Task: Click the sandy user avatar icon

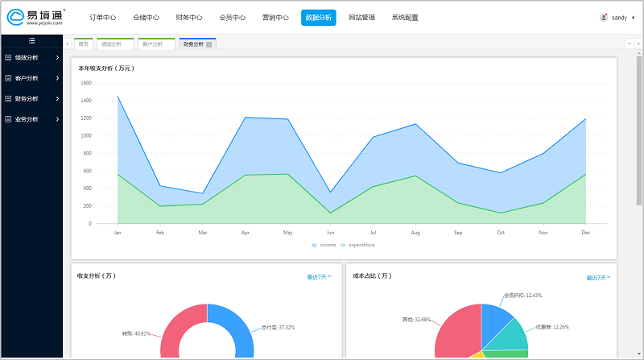Action: click(x=604, y=17)
